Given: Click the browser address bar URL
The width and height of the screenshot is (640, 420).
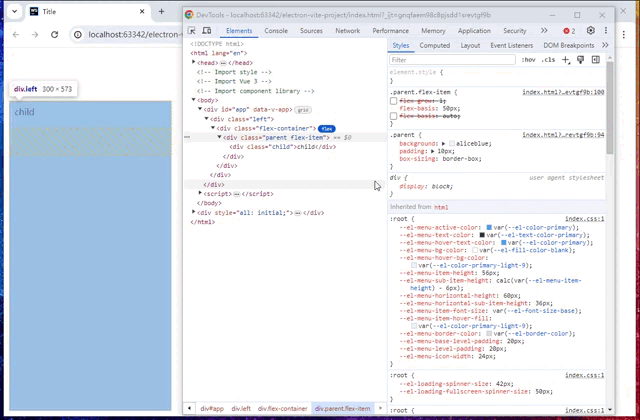Looking at the screenshot, I should [135, 35].
